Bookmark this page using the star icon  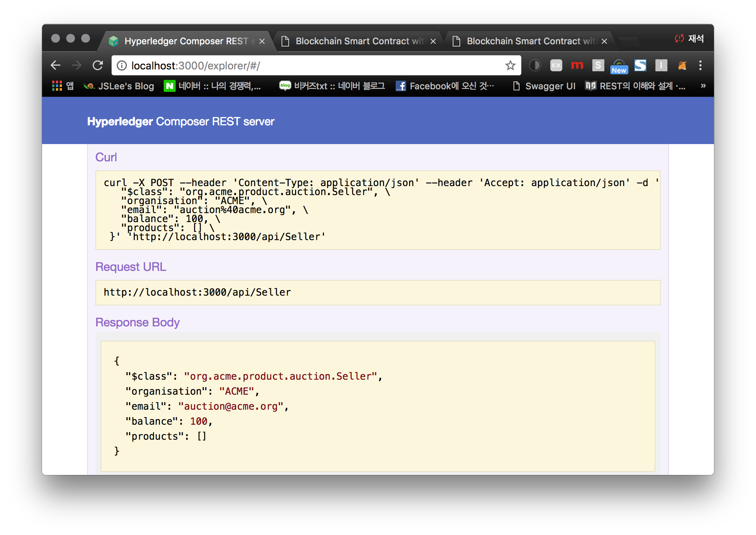511,66
